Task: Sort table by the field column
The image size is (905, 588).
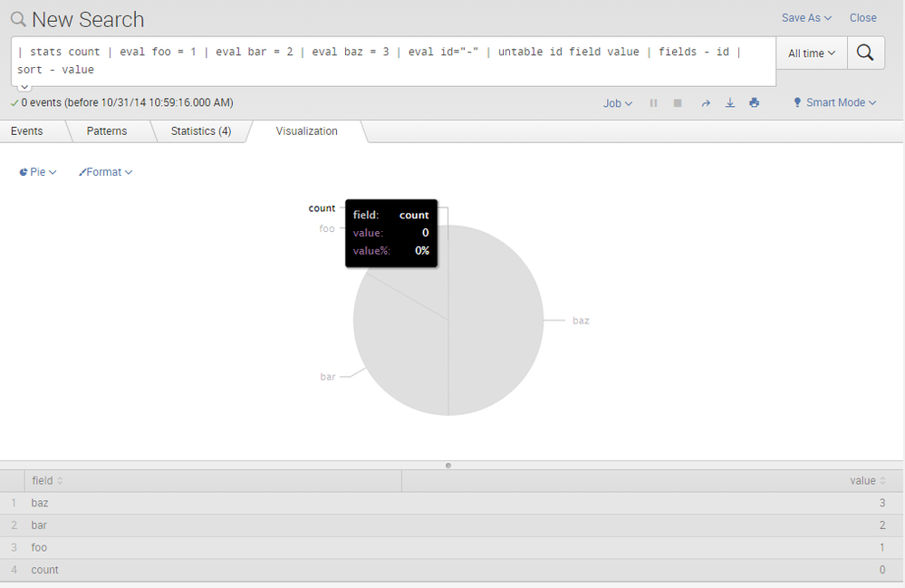Action: (x=47, y=481)
